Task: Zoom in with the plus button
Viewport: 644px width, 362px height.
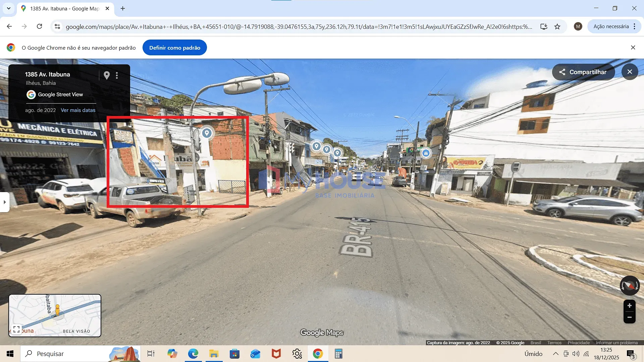Action: point(629,306)
